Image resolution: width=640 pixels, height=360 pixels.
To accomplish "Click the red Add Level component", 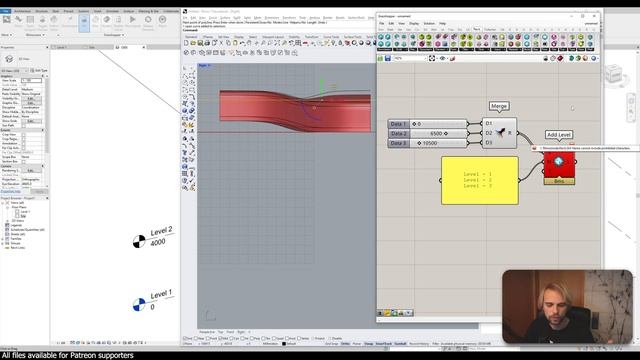I will click(x=559, y=165).
